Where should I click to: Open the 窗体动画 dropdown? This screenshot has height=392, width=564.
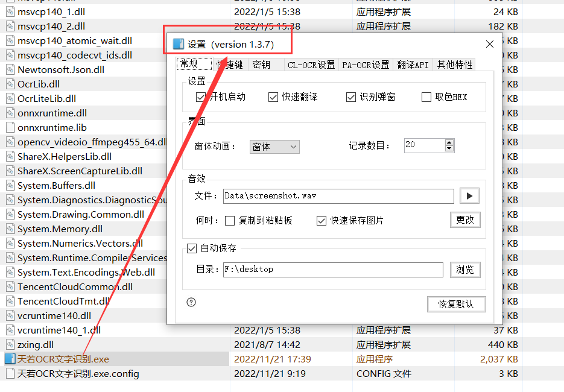point(274,147)
